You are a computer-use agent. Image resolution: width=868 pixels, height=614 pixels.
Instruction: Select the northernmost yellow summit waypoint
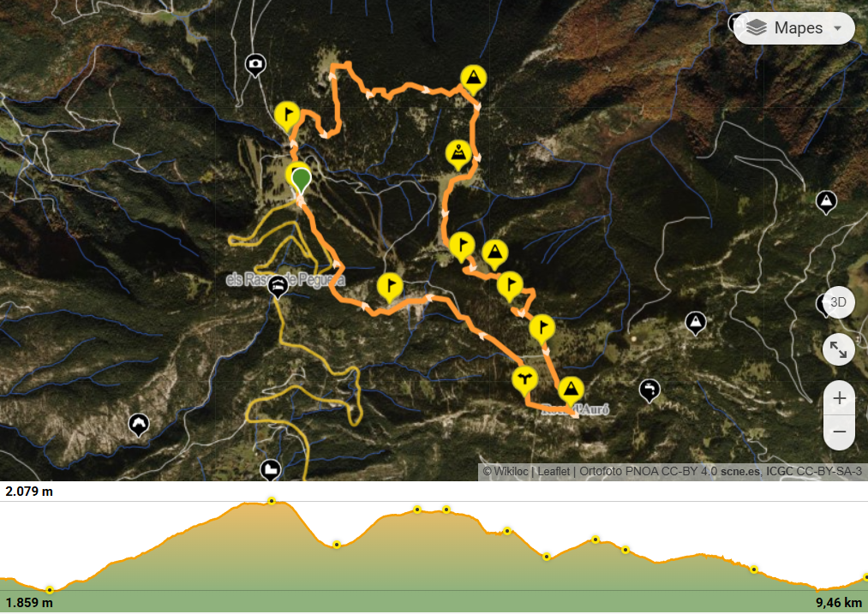473,80
